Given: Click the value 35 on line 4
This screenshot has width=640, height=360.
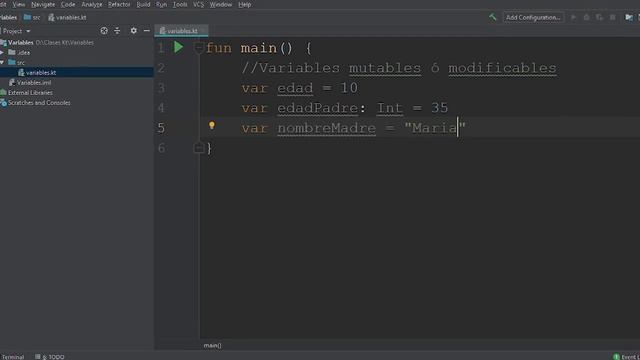Looking at the screenshot, I should 440,108.
